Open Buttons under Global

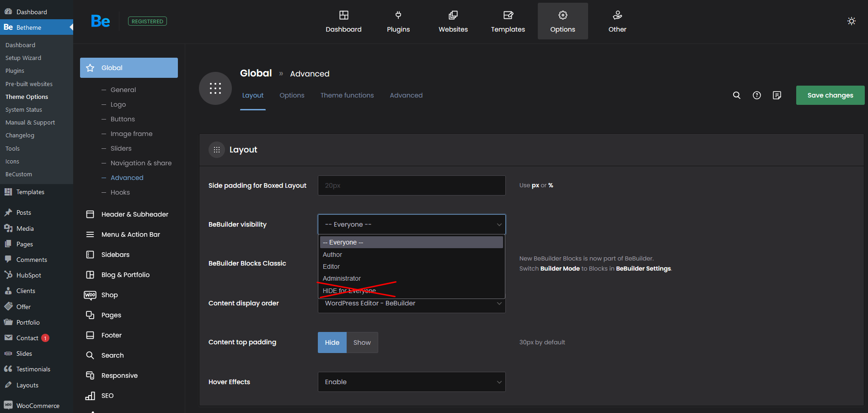123,119
